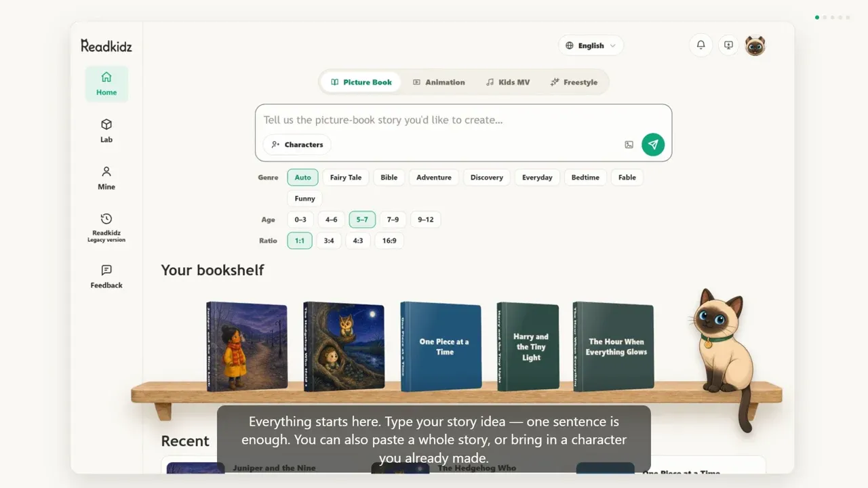Open the cat avatar profile menu
Image resolution: width=868 pixels, height=488 pixels.
click(x=755, y=45)
